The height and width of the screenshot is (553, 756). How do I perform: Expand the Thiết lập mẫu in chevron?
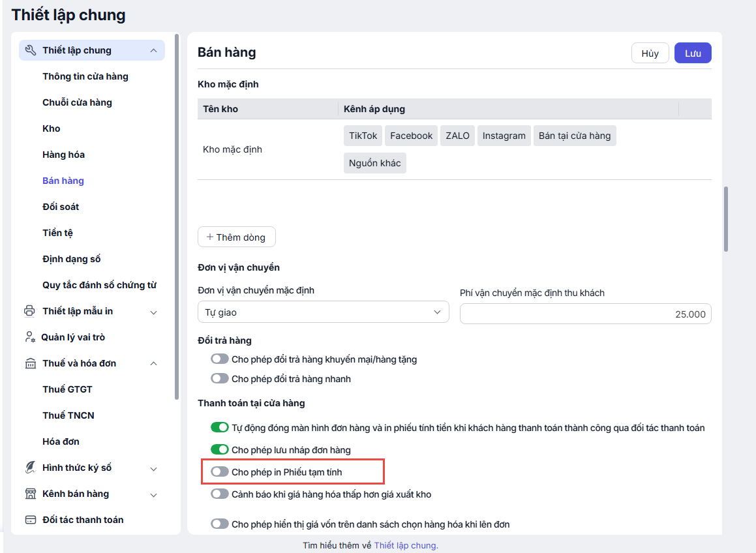[x=153, y=312]
